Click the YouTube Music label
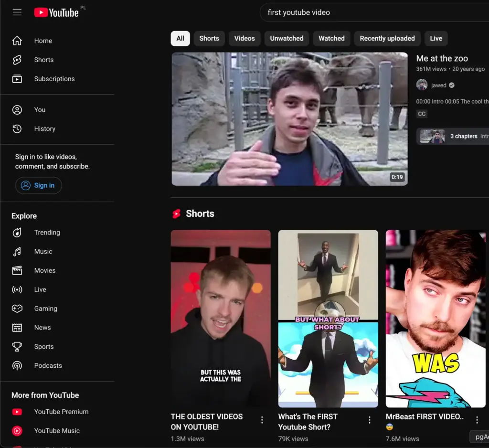 click(x=57, y=431)
